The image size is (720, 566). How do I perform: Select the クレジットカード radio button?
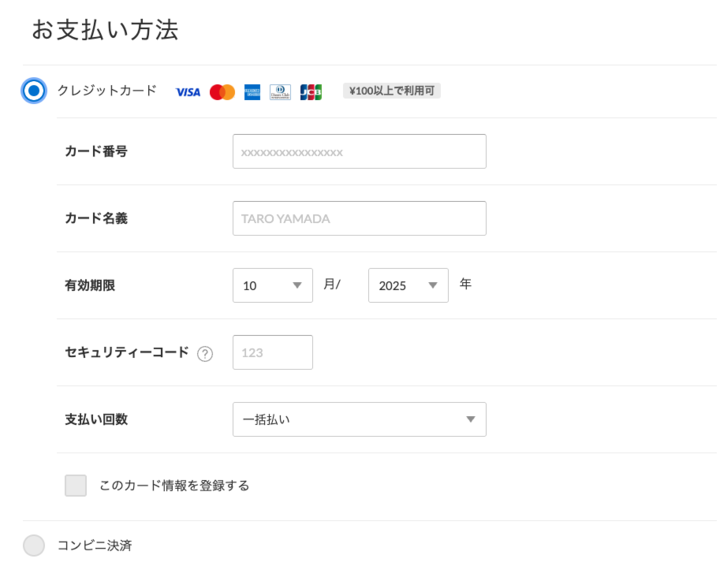click(34, 91)
